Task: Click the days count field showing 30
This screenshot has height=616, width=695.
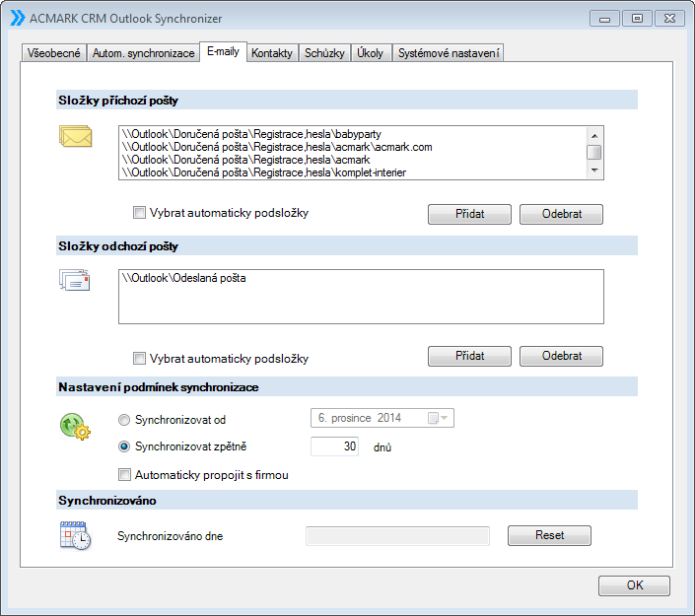Action: (x=334, y=446)
